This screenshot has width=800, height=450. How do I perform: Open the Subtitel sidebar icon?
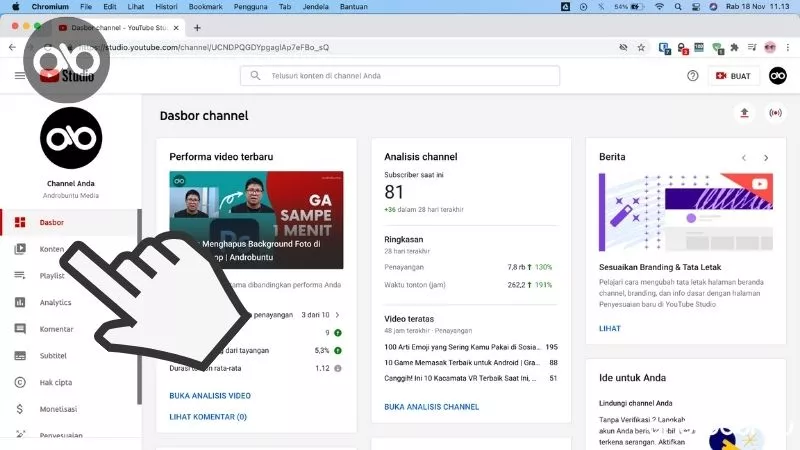[20, 356]
